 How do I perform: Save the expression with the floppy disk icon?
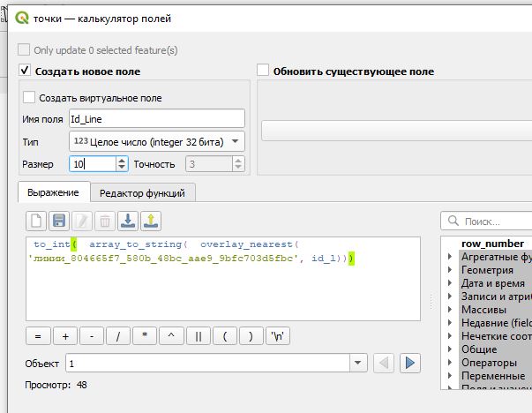[x=59, y=222]
